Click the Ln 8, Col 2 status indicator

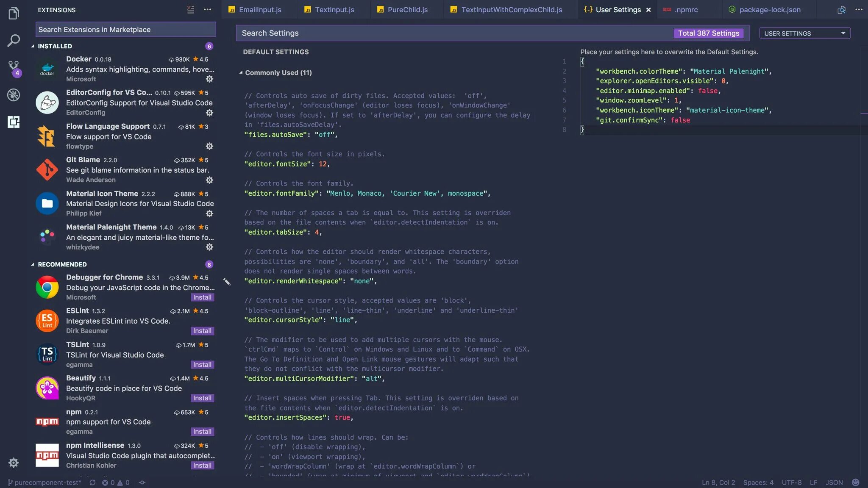718,482
